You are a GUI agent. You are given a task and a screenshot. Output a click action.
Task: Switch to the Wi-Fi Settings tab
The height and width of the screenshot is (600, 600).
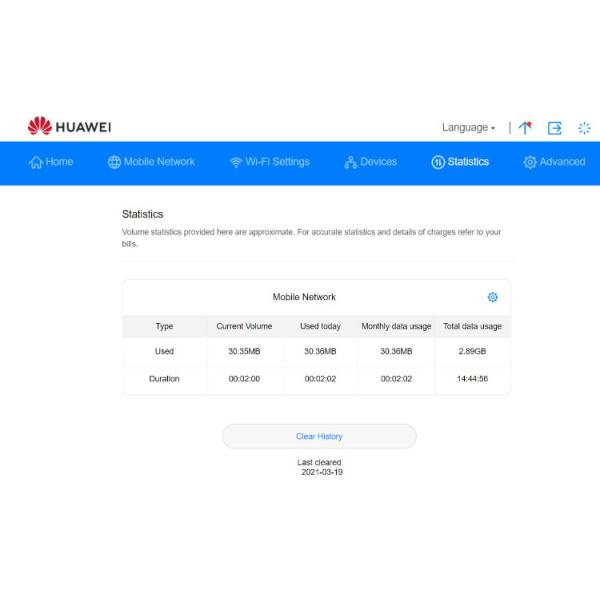(x=269, y=162)
